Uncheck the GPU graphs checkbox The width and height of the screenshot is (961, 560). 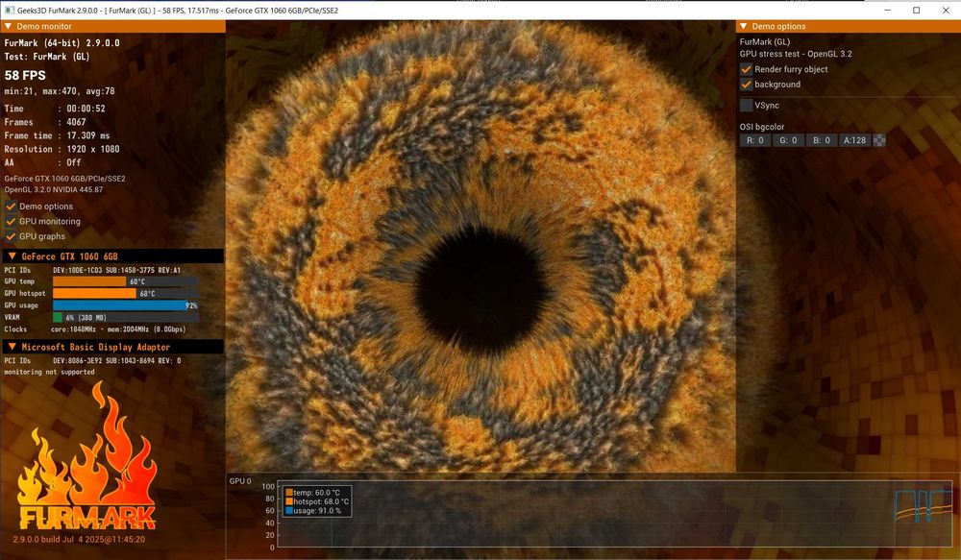[11, 236]
